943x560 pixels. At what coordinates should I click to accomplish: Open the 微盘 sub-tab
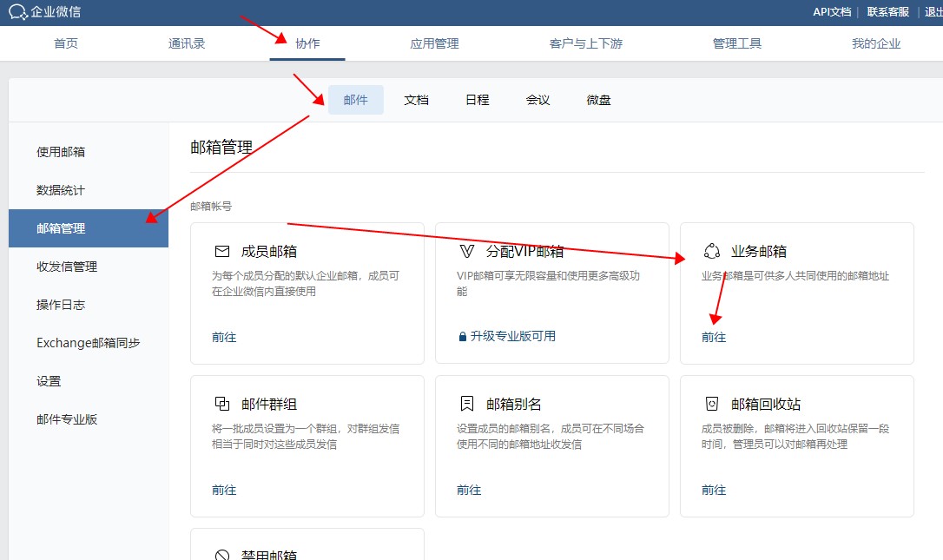598,100
